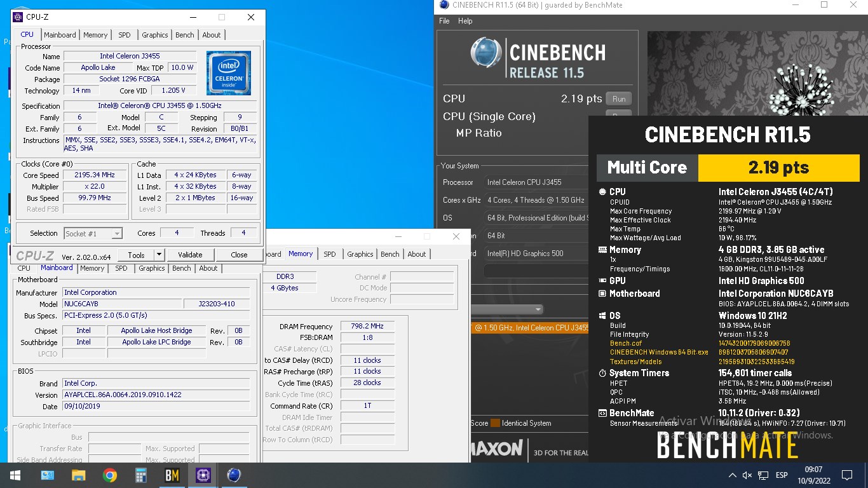The width and height of the screenshot is (868, 488).
Task: Click the MAXON logo in Cinebench
Action: (x=498, y=448)
